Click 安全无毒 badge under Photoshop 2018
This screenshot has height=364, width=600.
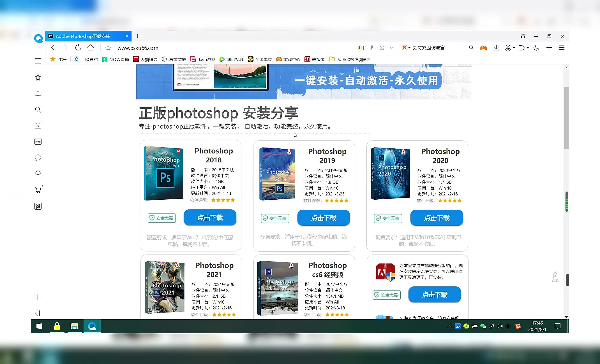pyautogui.click(x=162, y=218)
